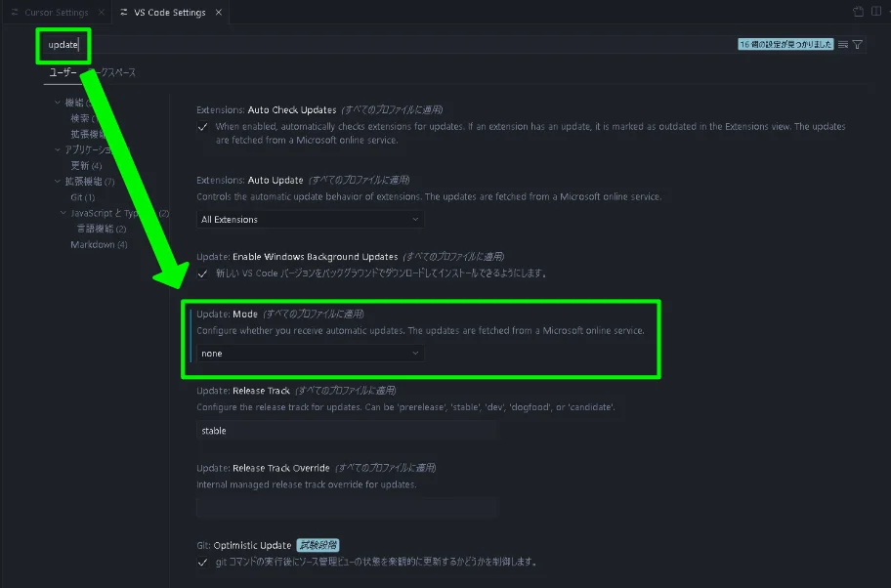891x588 pixels.
Task: Click the settings icon on the Cursor Settings tab
Action: tap(15, 12)
